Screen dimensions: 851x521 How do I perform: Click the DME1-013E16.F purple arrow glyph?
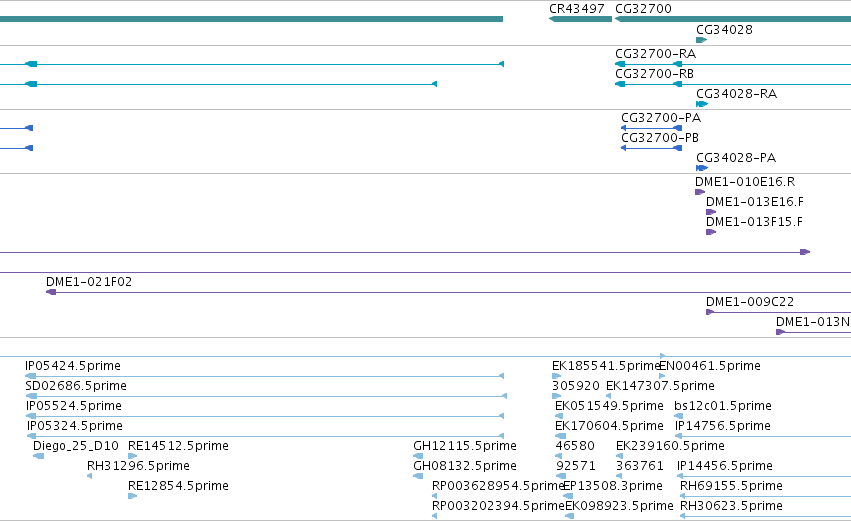tap(711, 212)
